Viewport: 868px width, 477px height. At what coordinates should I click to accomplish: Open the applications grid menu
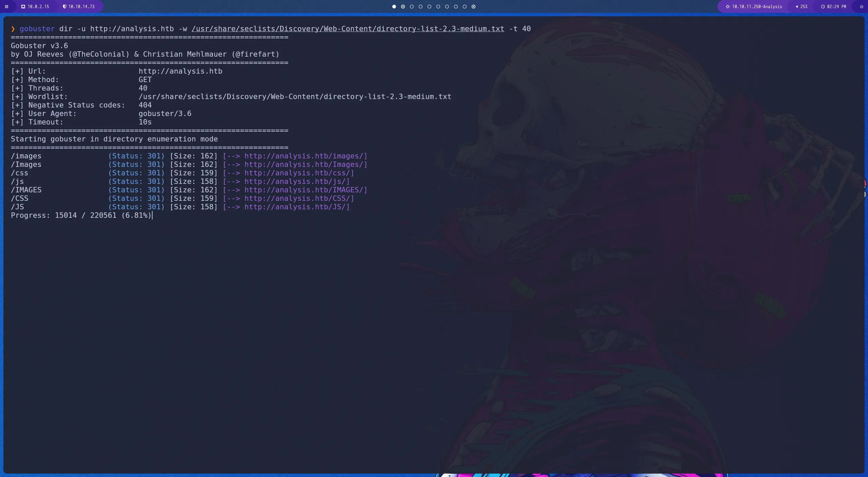tap(7, 6)
